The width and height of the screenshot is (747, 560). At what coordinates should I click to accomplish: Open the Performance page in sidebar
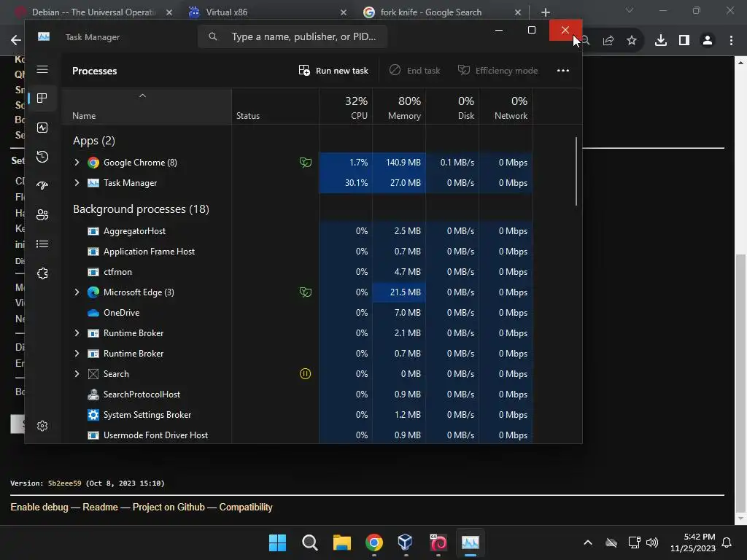tap(42, 128)
